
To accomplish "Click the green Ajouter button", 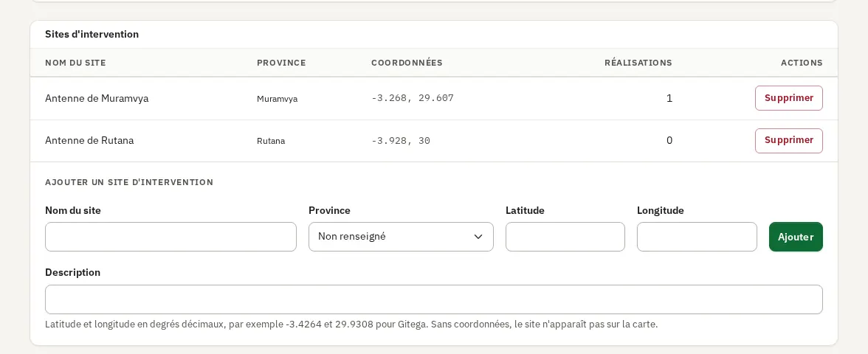I will point(796,237).
